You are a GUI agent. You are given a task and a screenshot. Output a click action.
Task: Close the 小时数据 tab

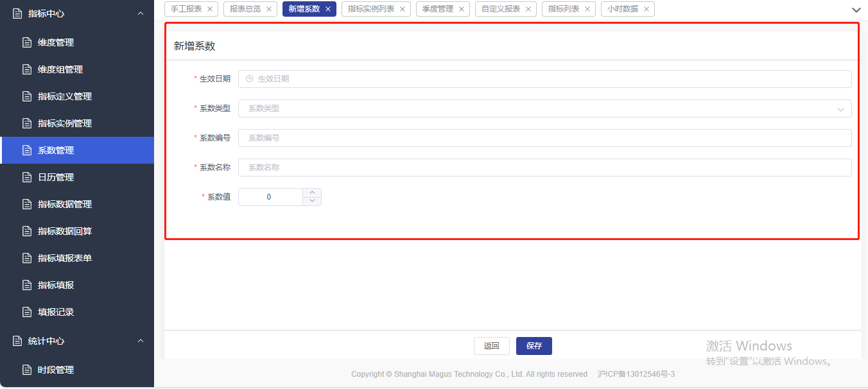click(x=647, y=10)
